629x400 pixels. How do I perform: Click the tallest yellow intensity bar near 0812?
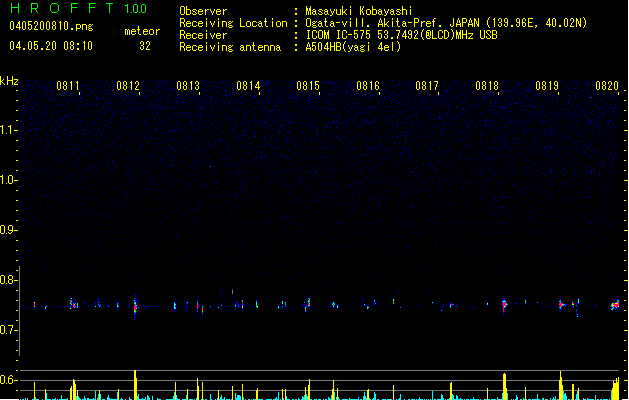click(x=135, y=385)
